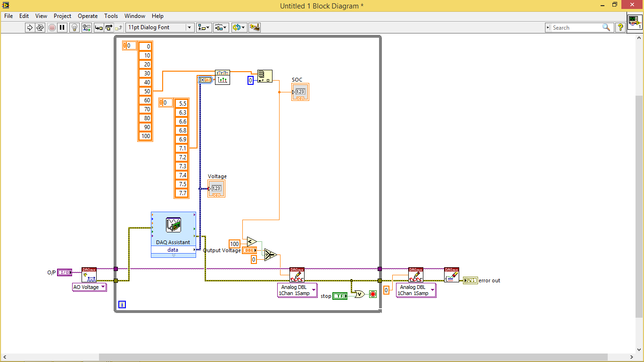Open the Align Objects dropdown
The height and width of the screenshot is (362, 644).
pos(204,27)
